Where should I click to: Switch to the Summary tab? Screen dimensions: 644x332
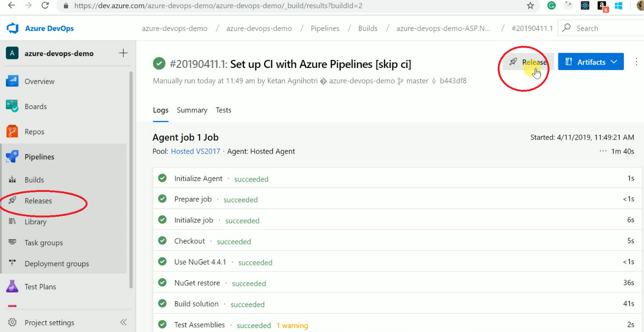pos(192,110)
